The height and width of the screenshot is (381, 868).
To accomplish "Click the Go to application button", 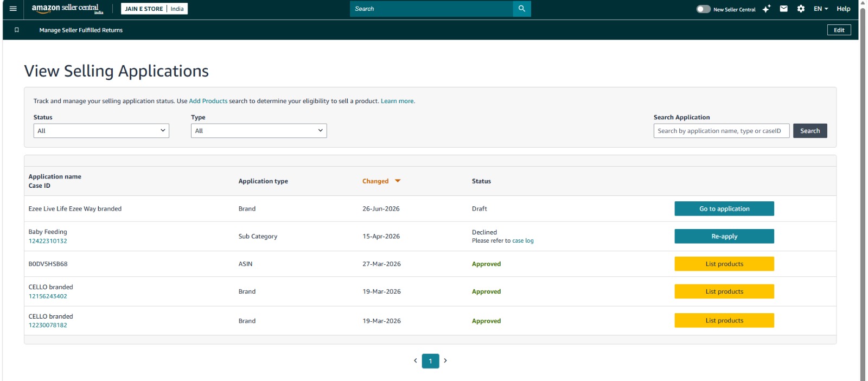I will (x=724, y=208).
